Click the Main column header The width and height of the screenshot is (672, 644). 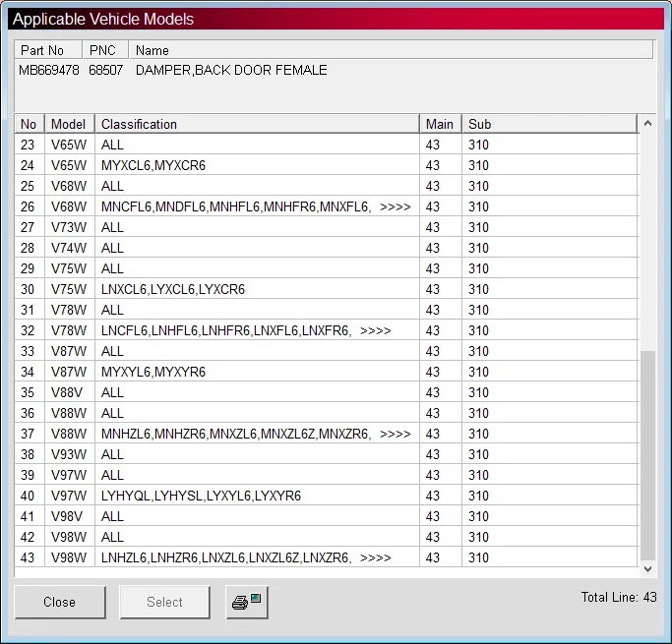[441, 124]
